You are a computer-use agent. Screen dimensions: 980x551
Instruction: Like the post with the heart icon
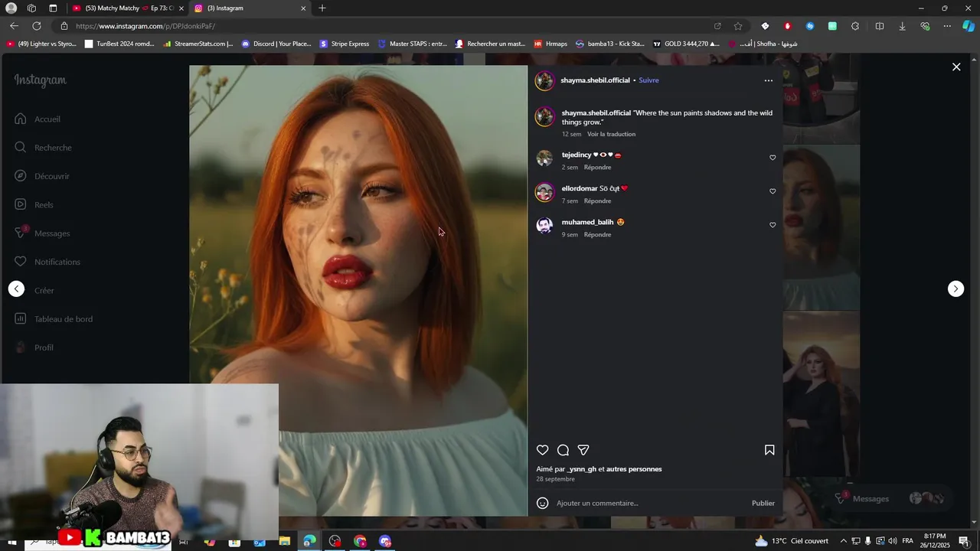[542, 450]
